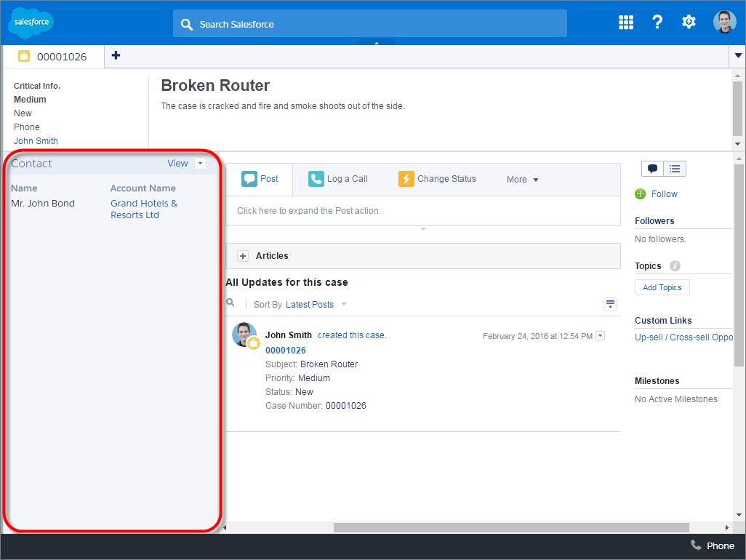
Task: Click the horizontal scrollbar thumb
Action: [x=511, y=528]
